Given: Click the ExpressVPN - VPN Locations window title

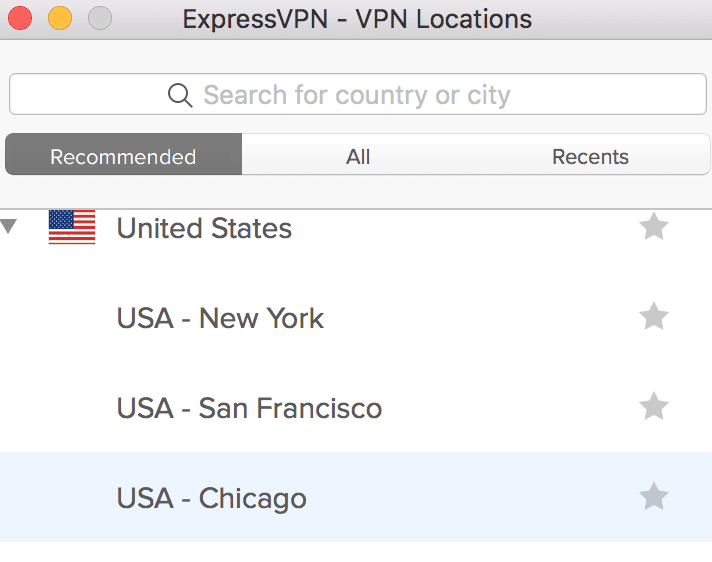Looking at the screenshot, I should tap(357, 19).
